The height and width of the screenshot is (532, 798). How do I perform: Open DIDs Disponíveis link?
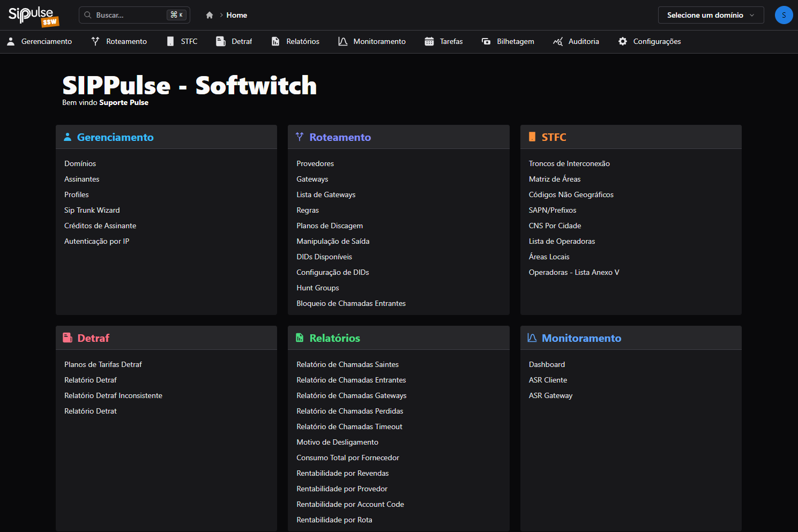coord(324,257)
